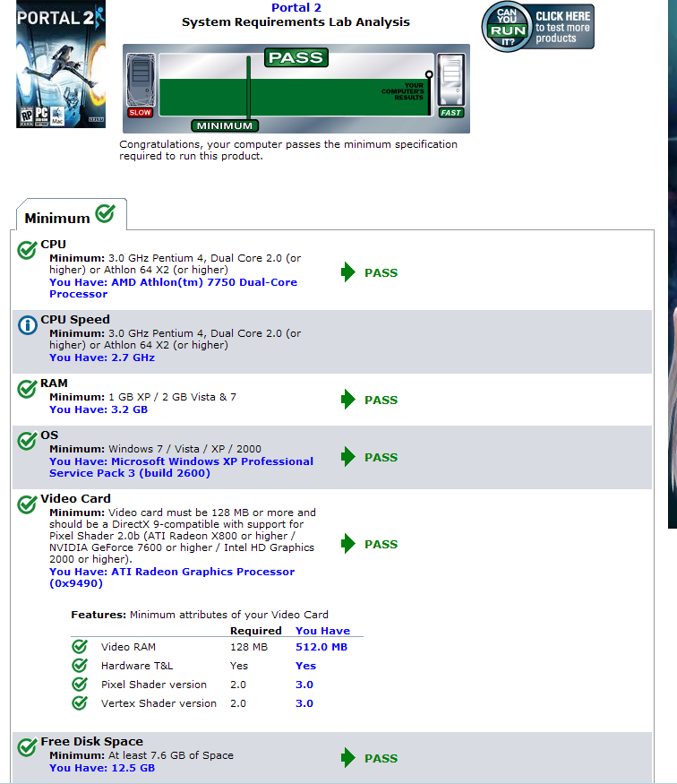This screenshot has width=677, height=784.
Task: Select the Minimum tab
Action: [x=71, y=215]
